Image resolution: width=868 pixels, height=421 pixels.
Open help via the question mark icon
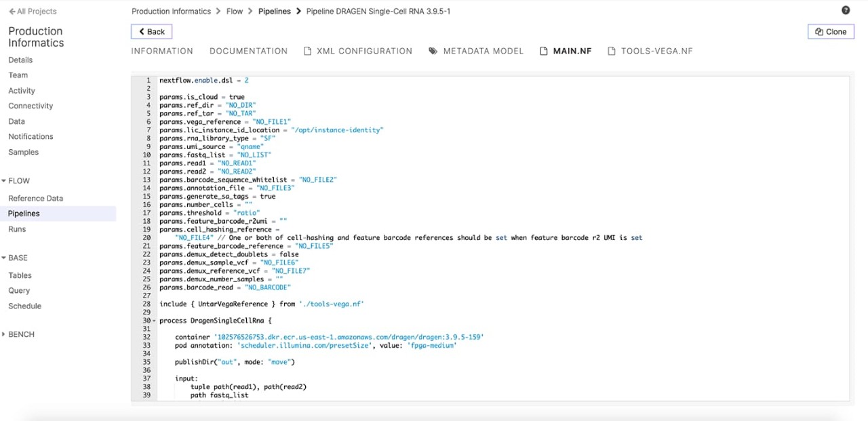845,9
